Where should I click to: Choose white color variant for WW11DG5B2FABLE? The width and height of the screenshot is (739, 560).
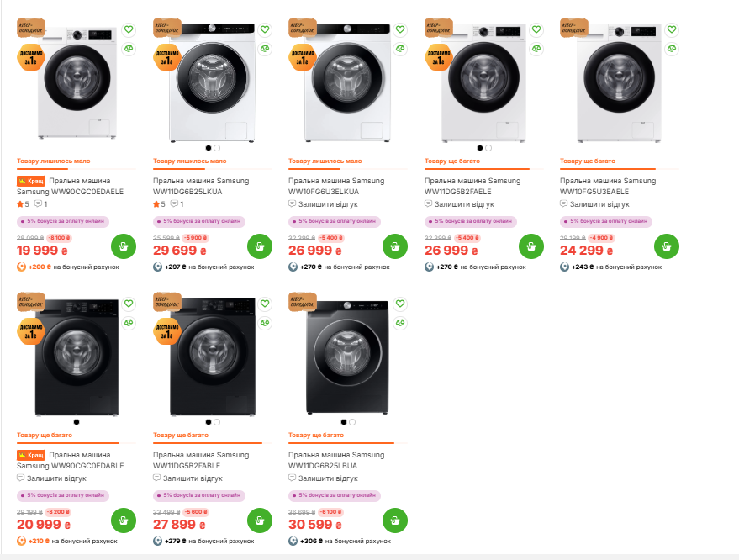[217, 422]
